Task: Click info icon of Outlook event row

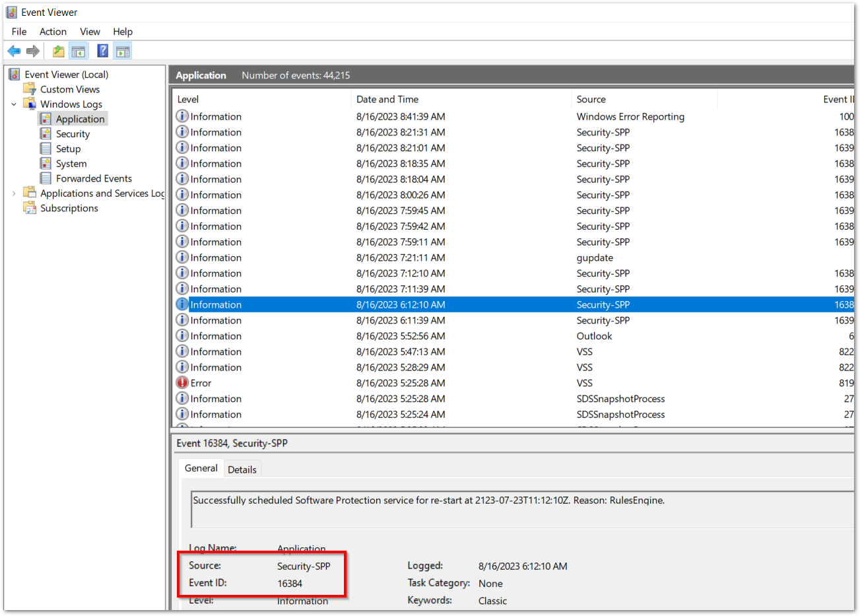Action: pyautogui.click(x=182, y=335)
